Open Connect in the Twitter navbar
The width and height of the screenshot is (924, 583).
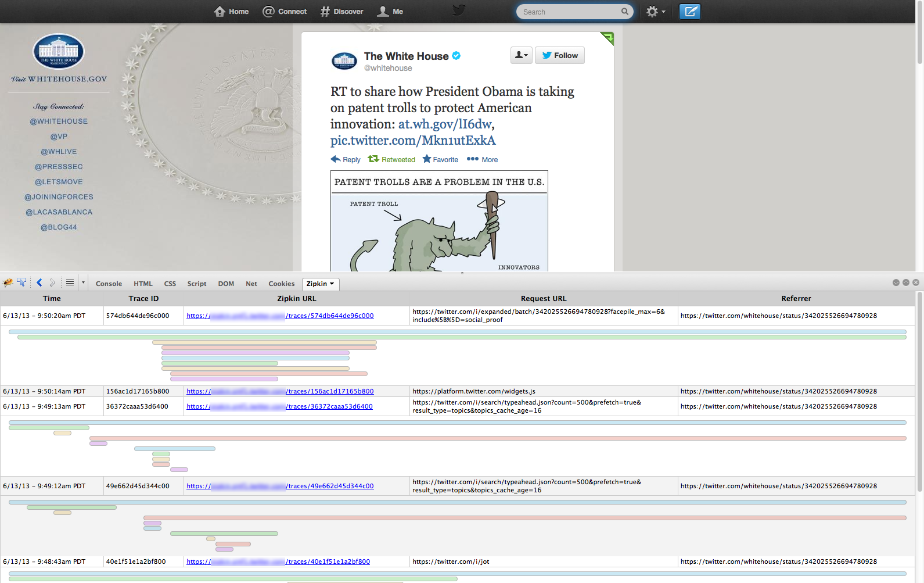pos(285,11)
